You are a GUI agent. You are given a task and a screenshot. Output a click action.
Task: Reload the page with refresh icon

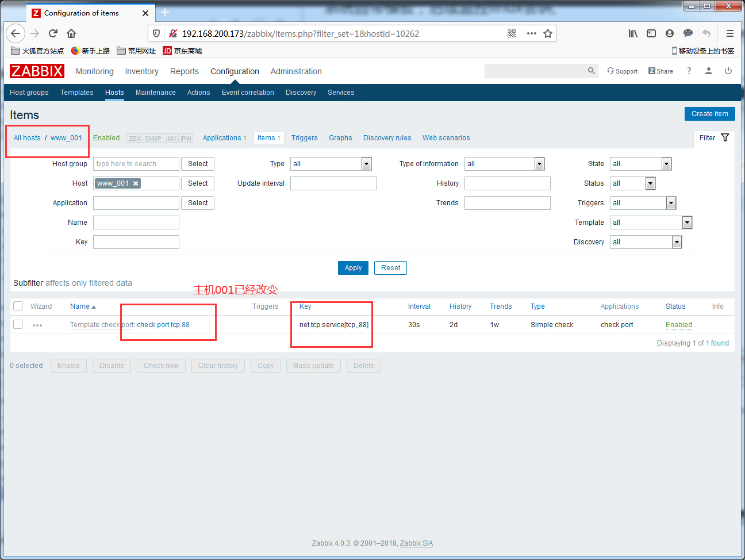tap(53, 33)
